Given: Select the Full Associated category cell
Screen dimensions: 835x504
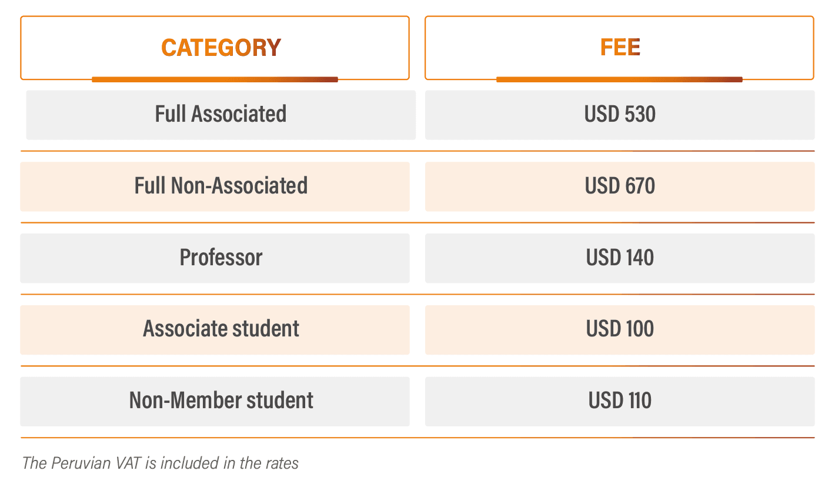Looking at the screenshot, I should (221, 115).
